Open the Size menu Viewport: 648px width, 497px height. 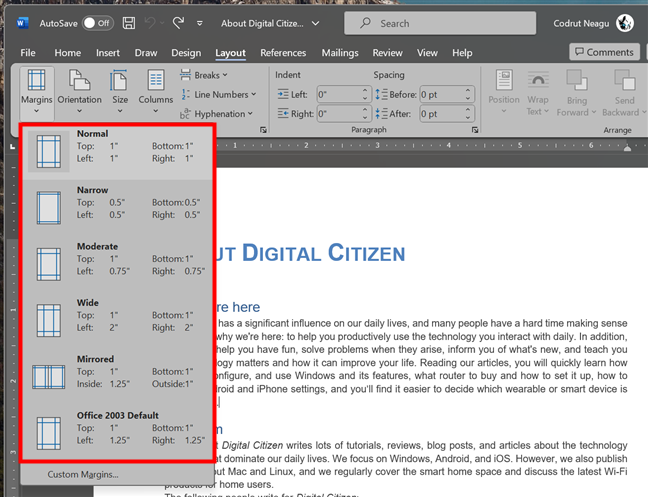coord(120,92)
